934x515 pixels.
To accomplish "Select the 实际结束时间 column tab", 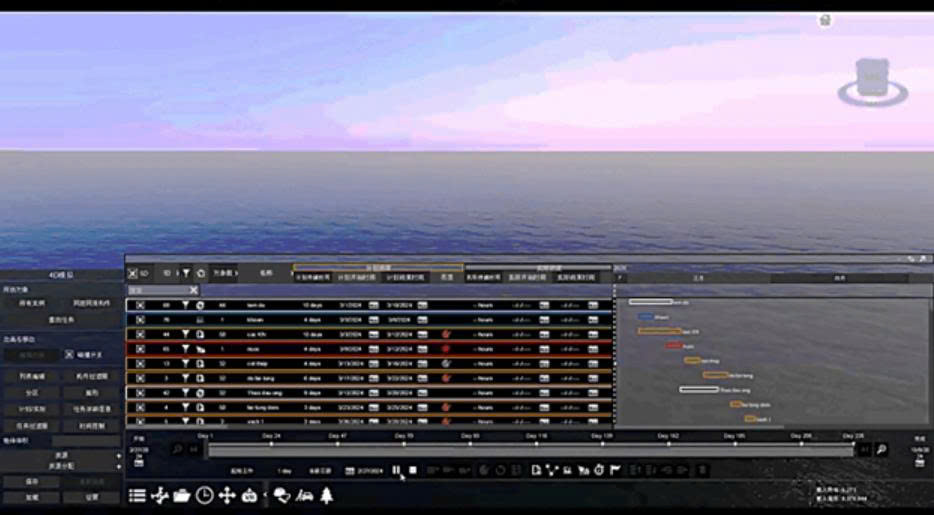I will [x=575, y=277].
